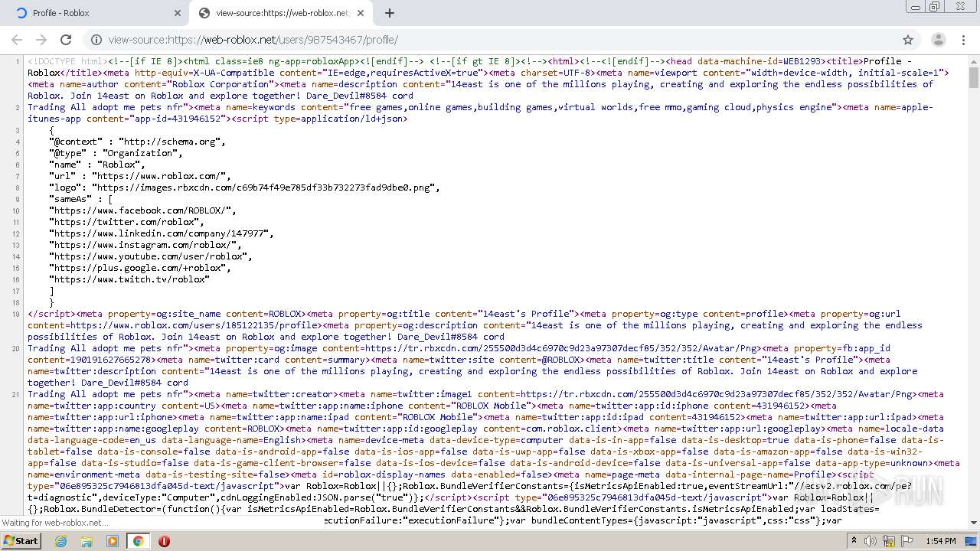Click the linkedin.com/company/147977 line

pos(161,233)
